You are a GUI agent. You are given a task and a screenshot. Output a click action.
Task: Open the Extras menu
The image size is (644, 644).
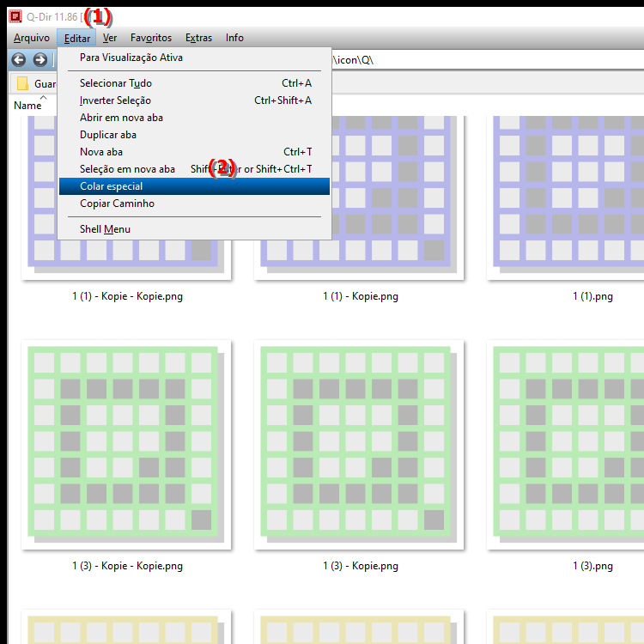pyautogui.click(x=198, y=38)
